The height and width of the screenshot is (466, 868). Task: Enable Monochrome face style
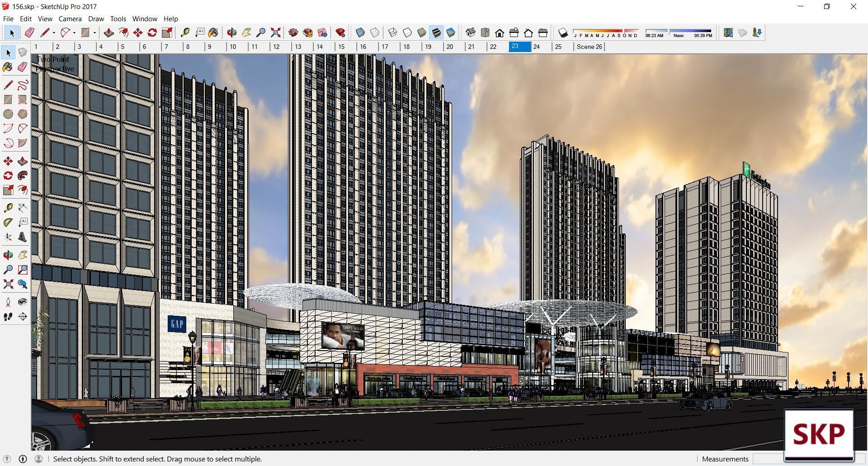(451, 33)
